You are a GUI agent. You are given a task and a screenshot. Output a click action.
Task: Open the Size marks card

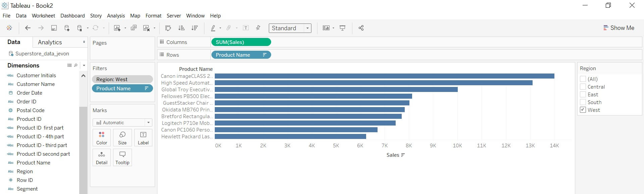[122, 138]
